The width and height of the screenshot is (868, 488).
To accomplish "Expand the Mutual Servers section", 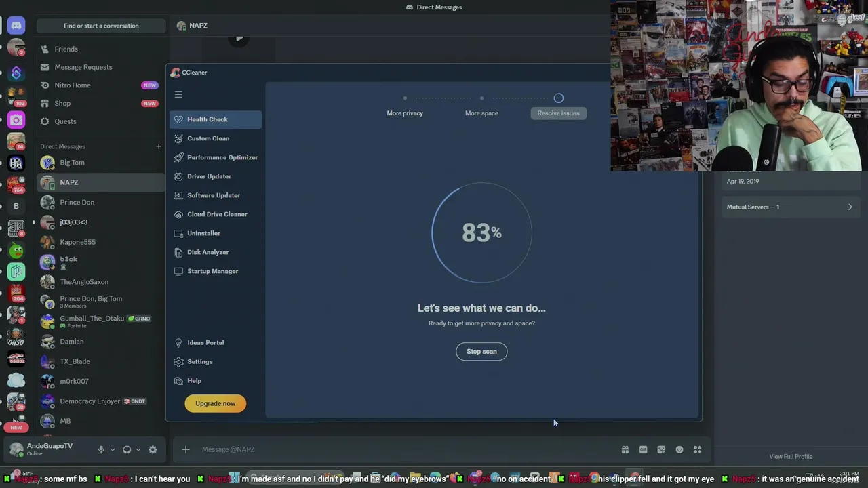I will pos(790,207).
